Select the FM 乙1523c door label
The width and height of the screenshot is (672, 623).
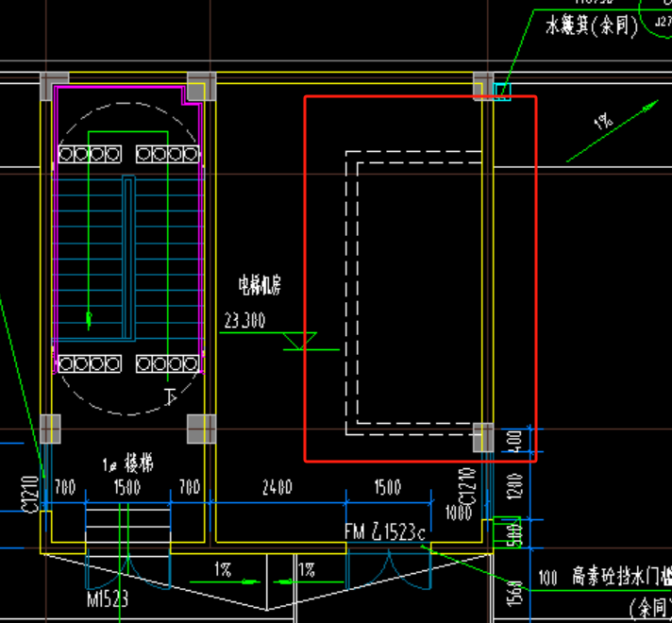click(385, 532)
